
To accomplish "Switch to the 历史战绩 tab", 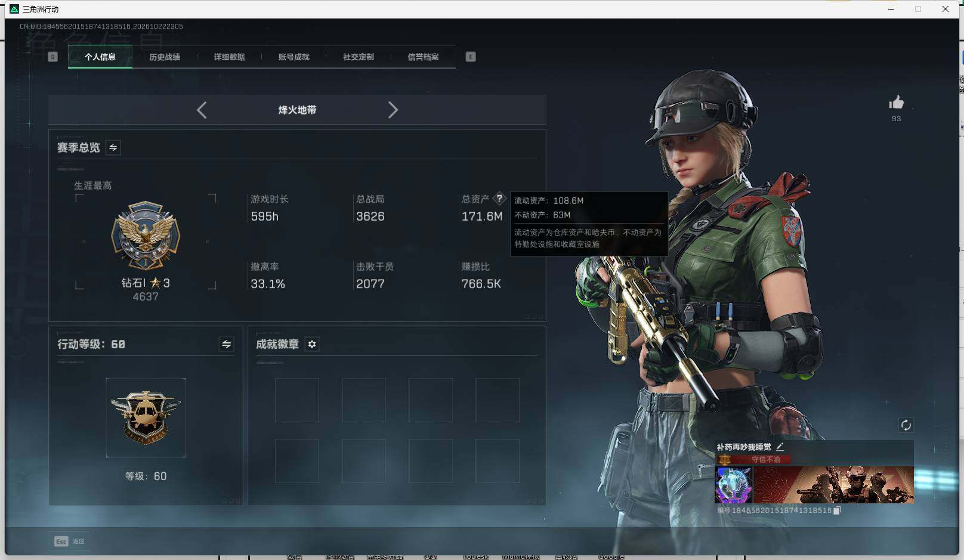I will coord(165,57).
